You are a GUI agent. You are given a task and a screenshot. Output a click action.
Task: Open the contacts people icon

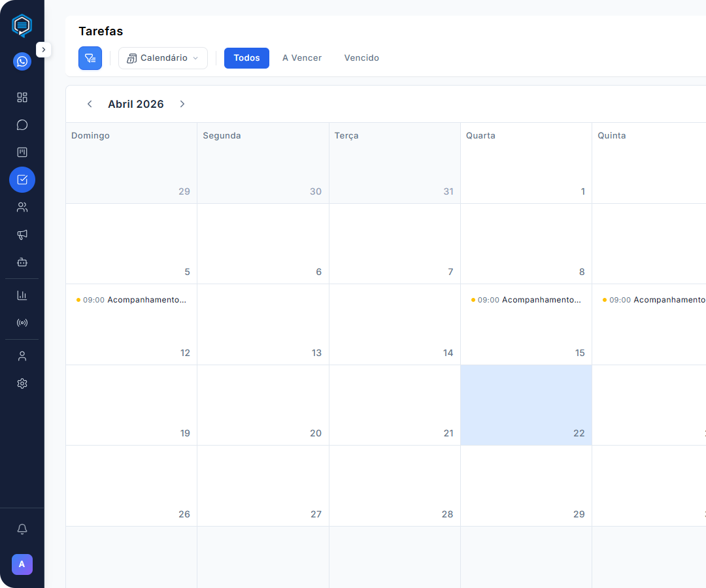coord(22,207)
